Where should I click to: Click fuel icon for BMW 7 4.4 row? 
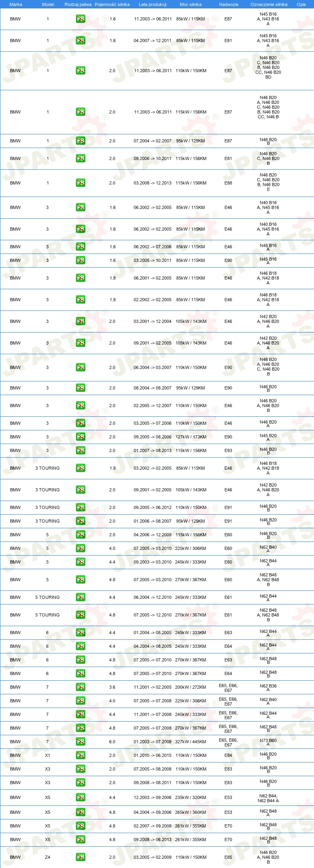(80, 714)
